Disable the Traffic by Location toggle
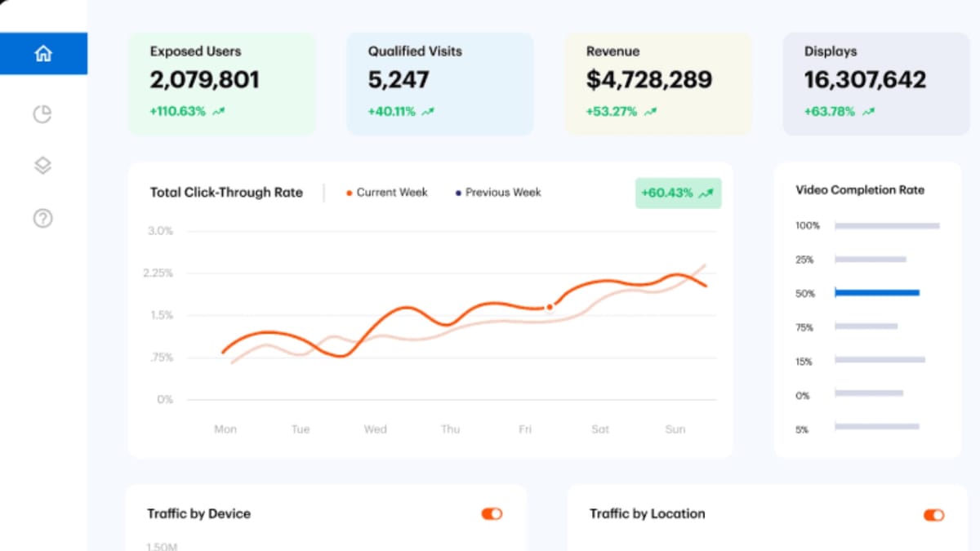This screenshot has height=551, width=980. coord(933,515)
